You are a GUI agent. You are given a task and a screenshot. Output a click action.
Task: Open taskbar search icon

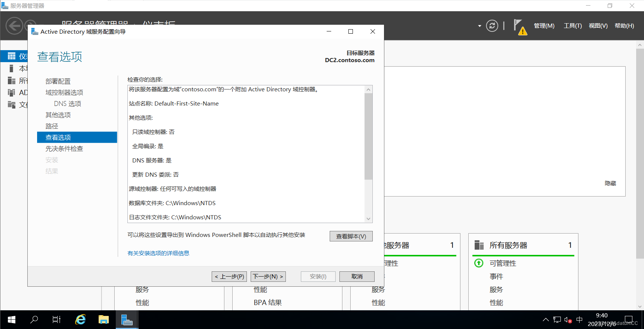coord(34,320)
